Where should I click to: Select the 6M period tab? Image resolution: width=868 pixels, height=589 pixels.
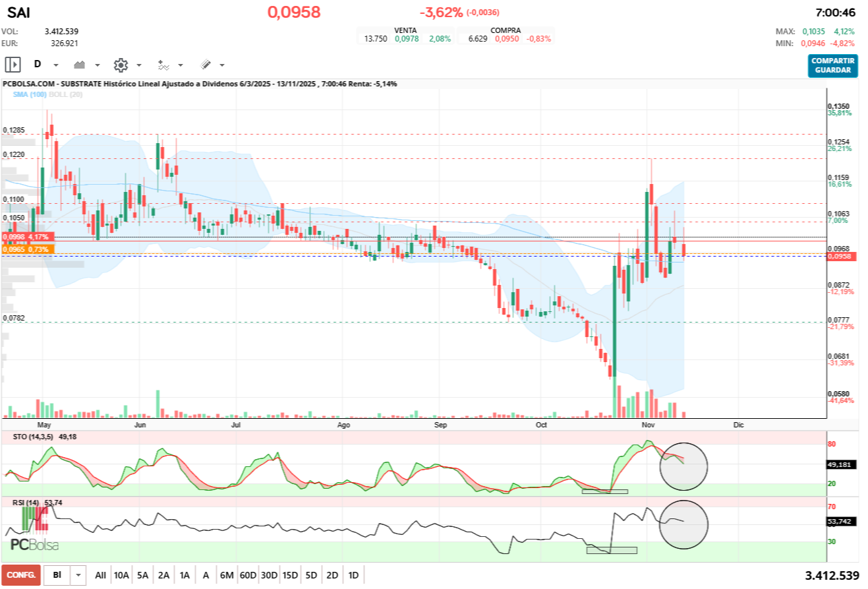point(227,574)
